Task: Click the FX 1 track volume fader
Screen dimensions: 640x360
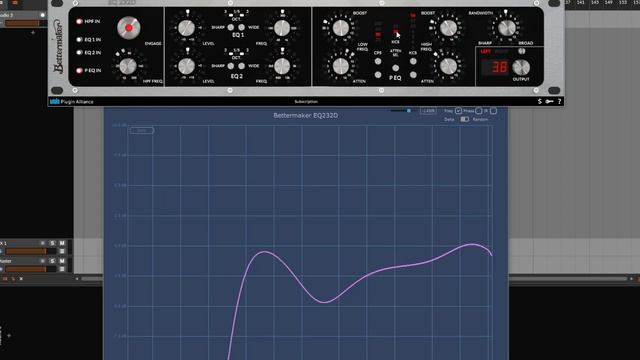Action: pyautogui.click(x=31, y=251)
